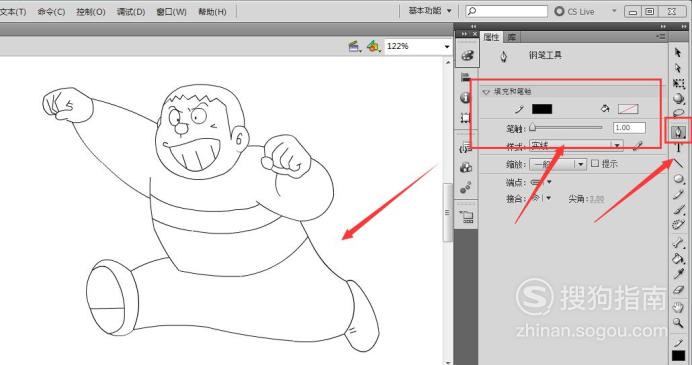This screenshot has width=692, height=365.
Task: Switch to the 属性 tab
Action: click(x=491, y=37)
